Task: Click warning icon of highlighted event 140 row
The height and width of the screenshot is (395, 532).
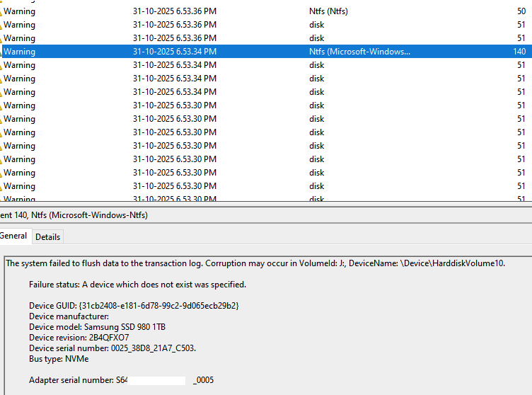Action: 1,52
